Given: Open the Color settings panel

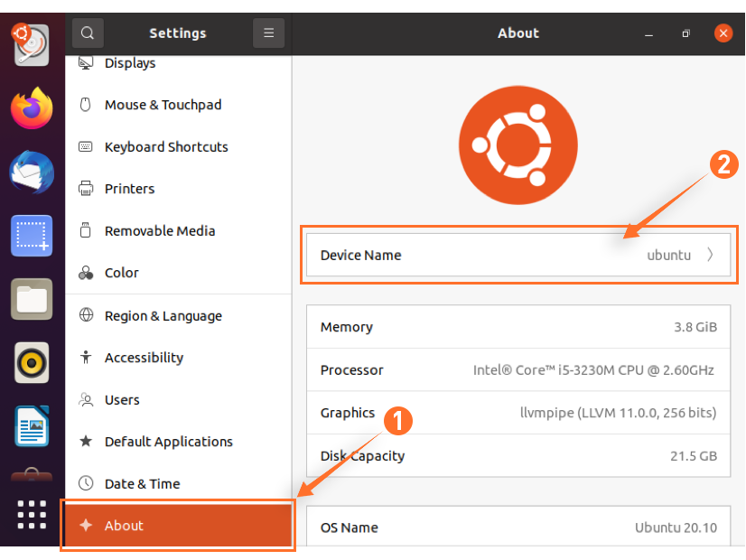Looking at the screenshot, I should tap(178, 273).
